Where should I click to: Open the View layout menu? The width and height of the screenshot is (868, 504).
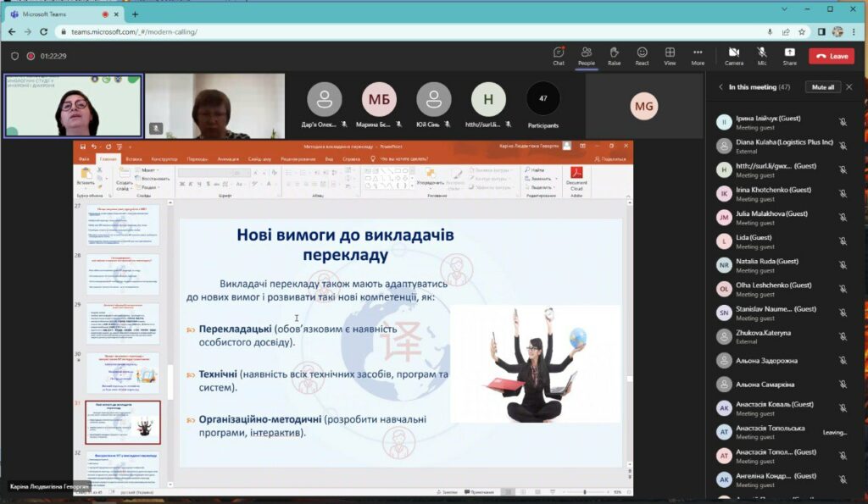tap(670, 55)
